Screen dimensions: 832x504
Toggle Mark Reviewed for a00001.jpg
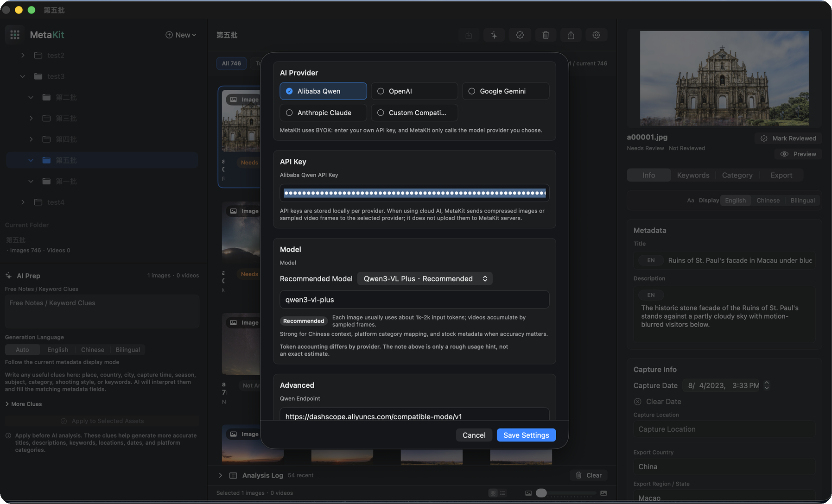click(x=788, y=138)
